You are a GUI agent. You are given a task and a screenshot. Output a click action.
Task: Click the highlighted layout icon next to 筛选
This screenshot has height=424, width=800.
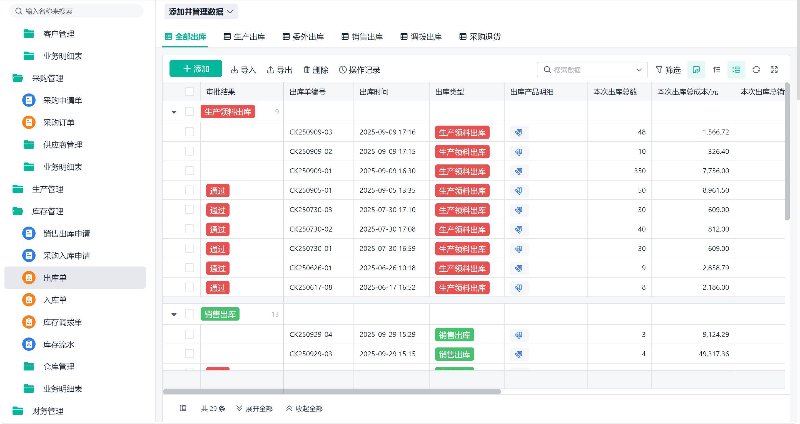click(x=696, y=69)
